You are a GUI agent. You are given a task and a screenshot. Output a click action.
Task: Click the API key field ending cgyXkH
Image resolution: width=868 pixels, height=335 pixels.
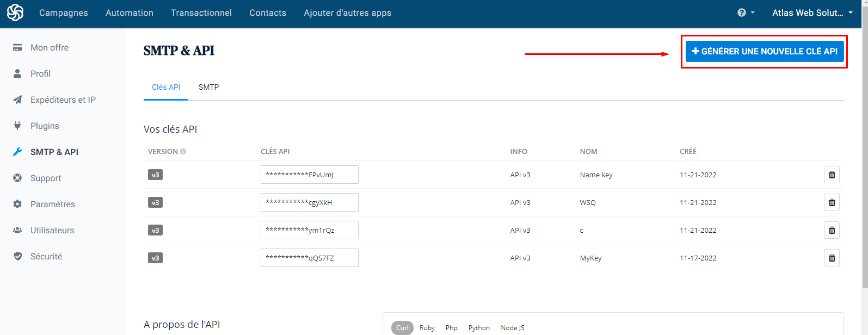[310, 202]
